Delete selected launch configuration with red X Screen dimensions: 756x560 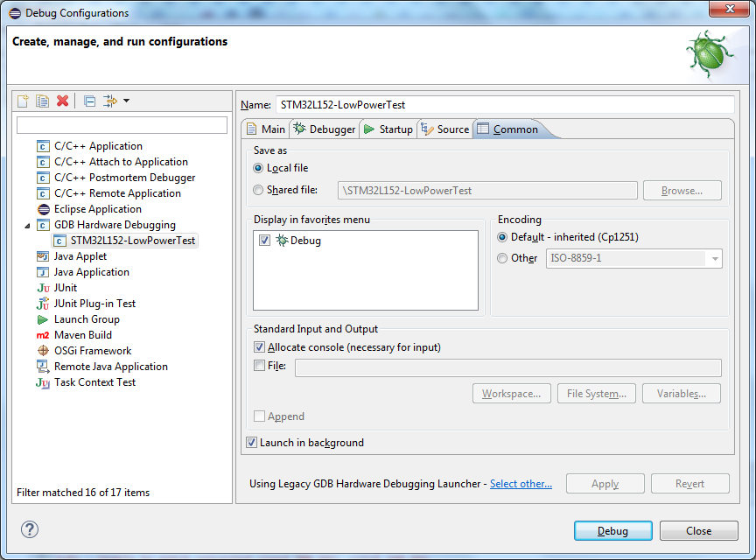[62, 101]
